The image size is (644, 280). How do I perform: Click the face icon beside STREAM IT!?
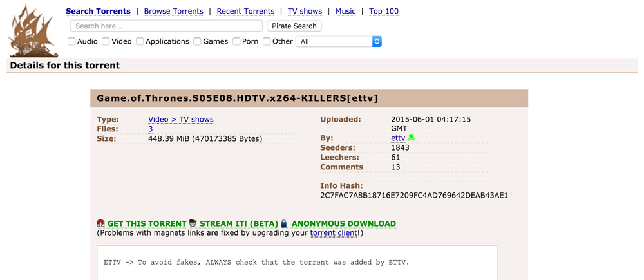[193, 224]
